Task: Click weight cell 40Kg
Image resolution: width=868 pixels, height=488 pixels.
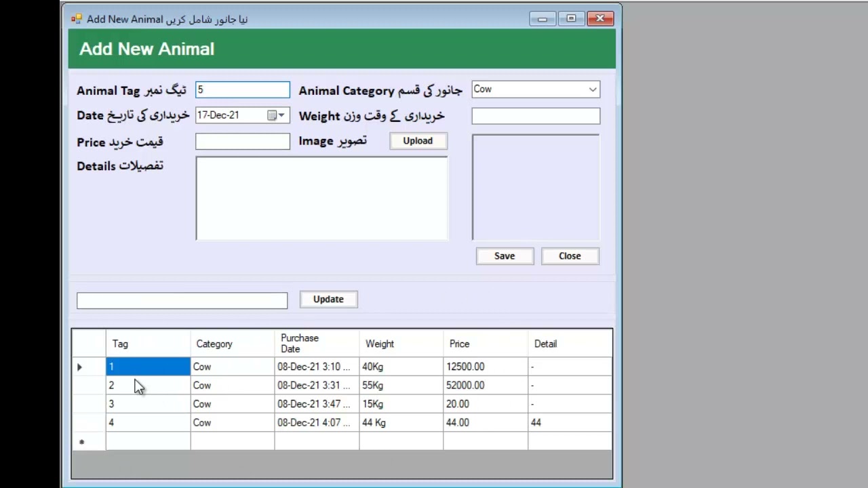Action: pos(401,367)
